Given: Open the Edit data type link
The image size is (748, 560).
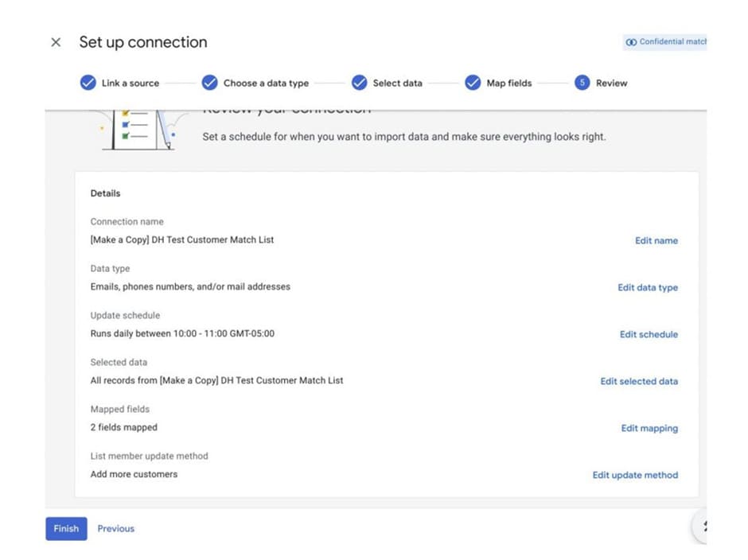Looking at the screenshot, I should pyautogui.click(x=648, y=287).
